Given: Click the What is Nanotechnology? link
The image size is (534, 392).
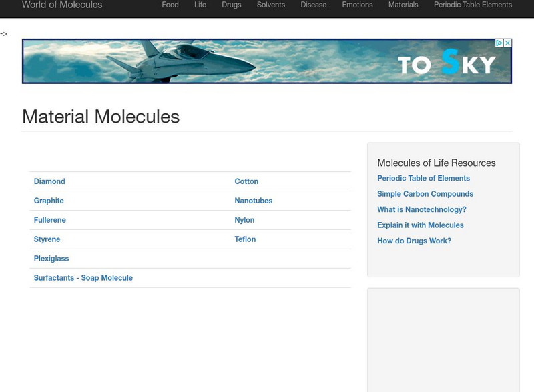Looking at the screenshot, I should click(422, 210).
